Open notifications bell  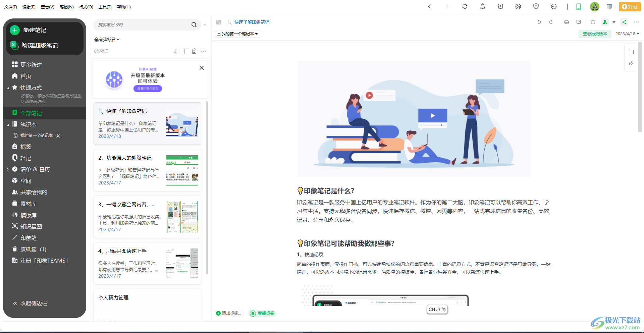(483, 6)
